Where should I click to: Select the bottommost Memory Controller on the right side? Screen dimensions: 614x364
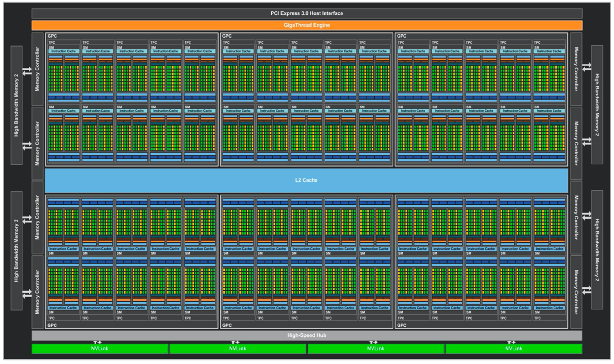click(576, 292)
